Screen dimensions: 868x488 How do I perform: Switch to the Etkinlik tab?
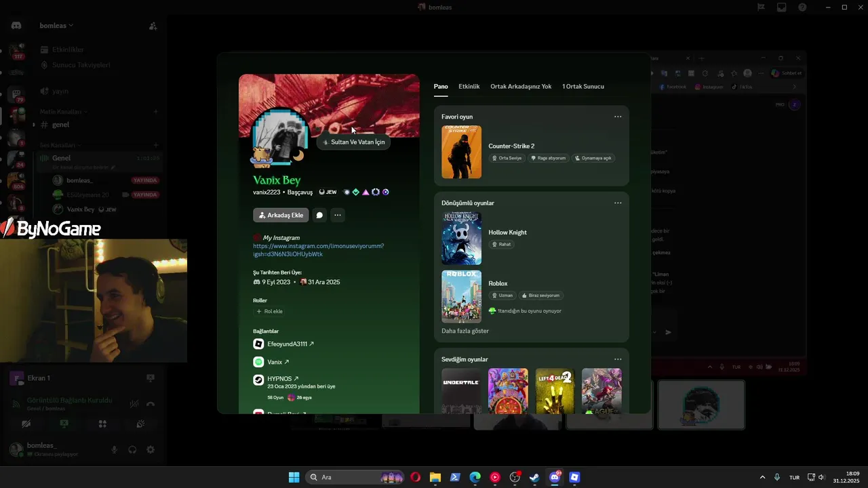(x=469, y=87)
